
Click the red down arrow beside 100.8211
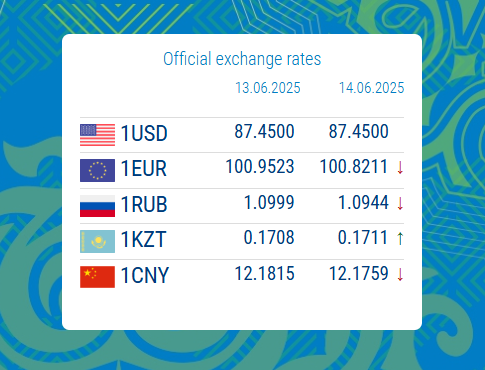tap(400, 168)
